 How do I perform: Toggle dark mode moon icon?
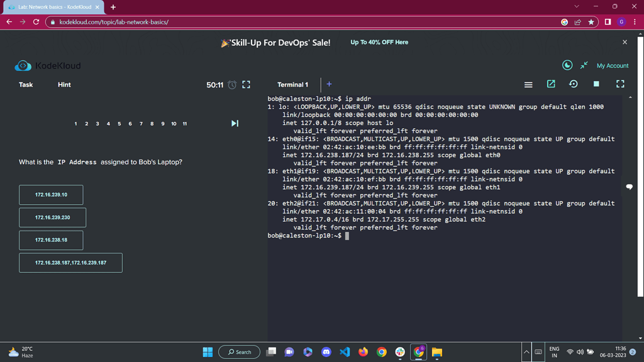(567, 65)
